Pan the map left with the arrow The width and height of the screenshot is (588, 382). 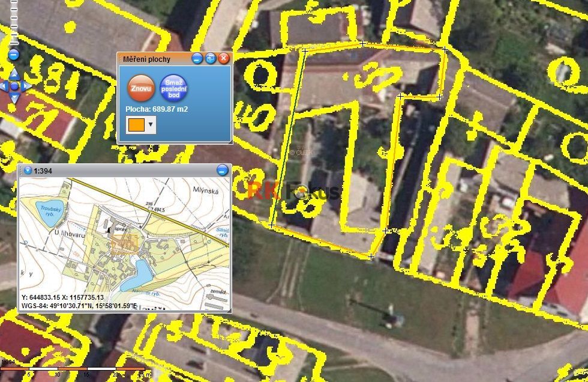pos(4,86)
